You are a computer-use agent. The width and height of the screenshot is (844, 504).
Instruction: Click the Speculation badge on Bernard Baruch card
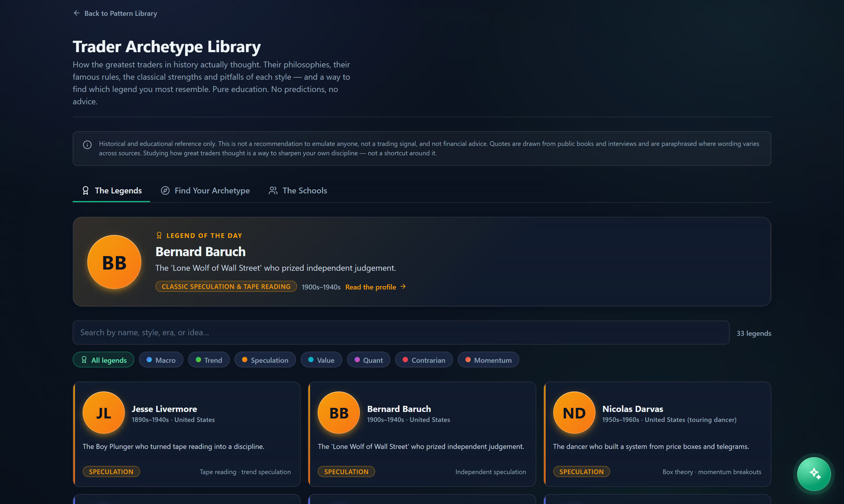[x=347, y=472]
